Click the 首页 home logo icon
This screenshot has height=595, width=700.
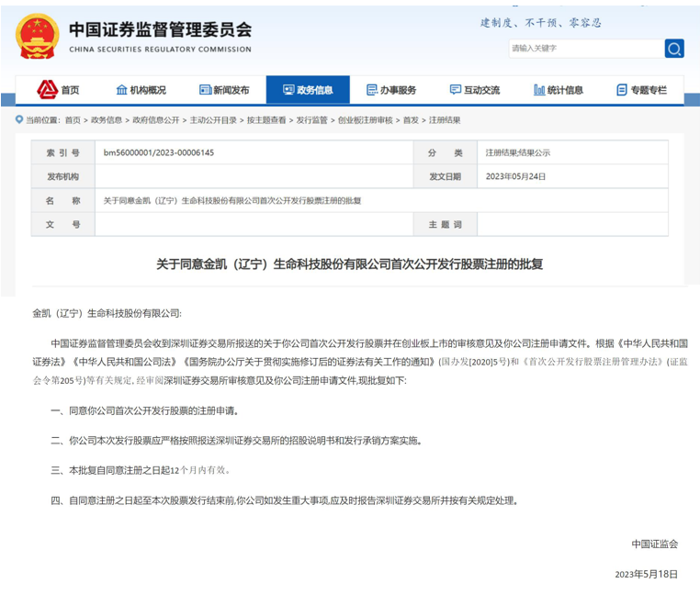(x=48, y=90)
